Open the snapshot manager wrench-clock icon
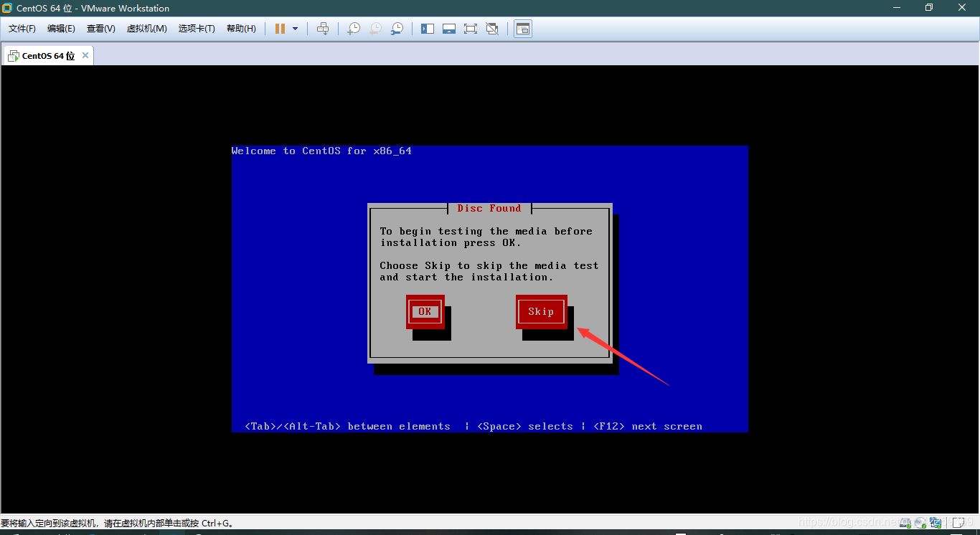 [x=397, y=29]
